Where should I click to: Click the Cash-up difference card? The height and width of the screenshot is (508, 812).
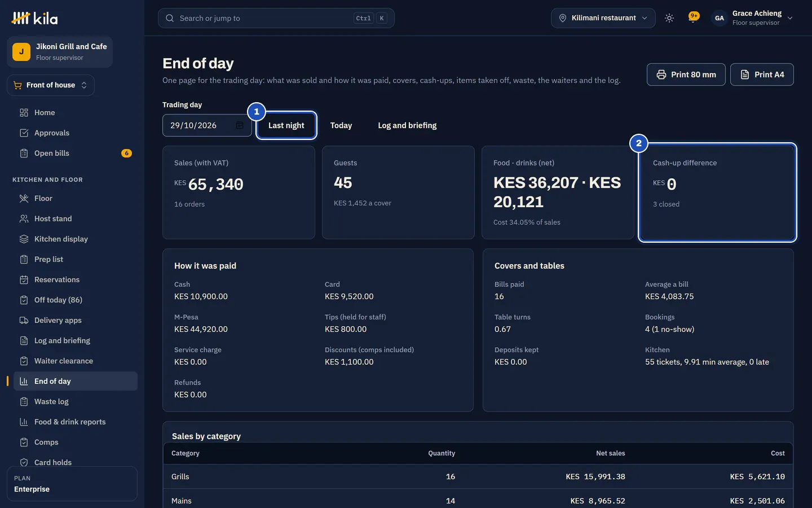pyautogui.click(x=717, y=192)
